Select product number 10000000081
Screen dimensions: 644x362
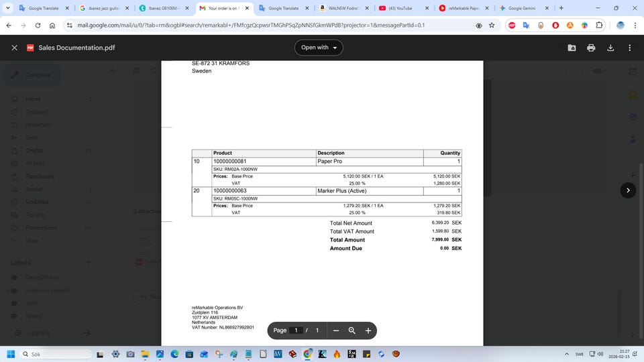pyautogui.click(x=229, y=162)
